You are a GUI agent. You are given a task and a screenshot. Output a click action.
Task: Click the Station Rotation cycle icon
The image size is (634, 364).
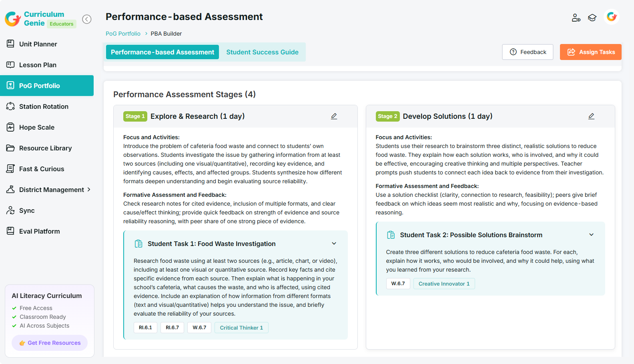click(10, 106)
